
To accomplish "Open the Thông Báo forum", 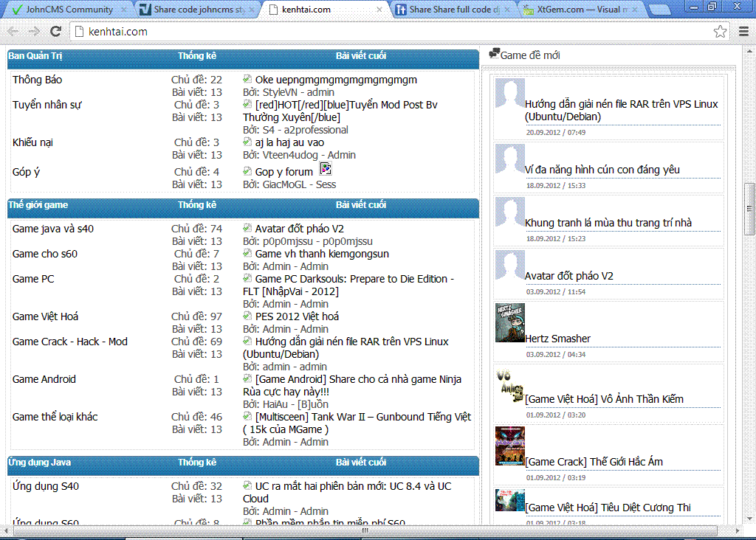I will [x=38, y=80].
